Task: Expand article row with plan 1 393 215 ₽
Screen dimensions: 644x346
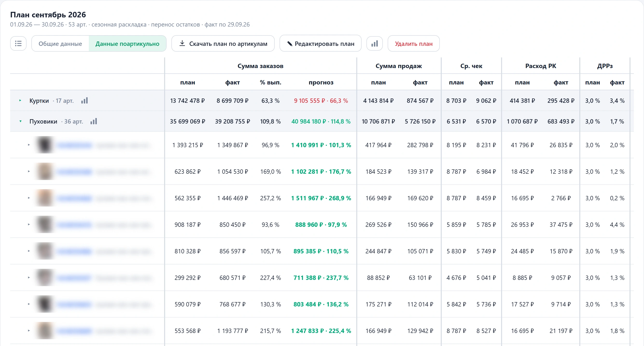Action: pyautogui.click(x=29, y=145)
